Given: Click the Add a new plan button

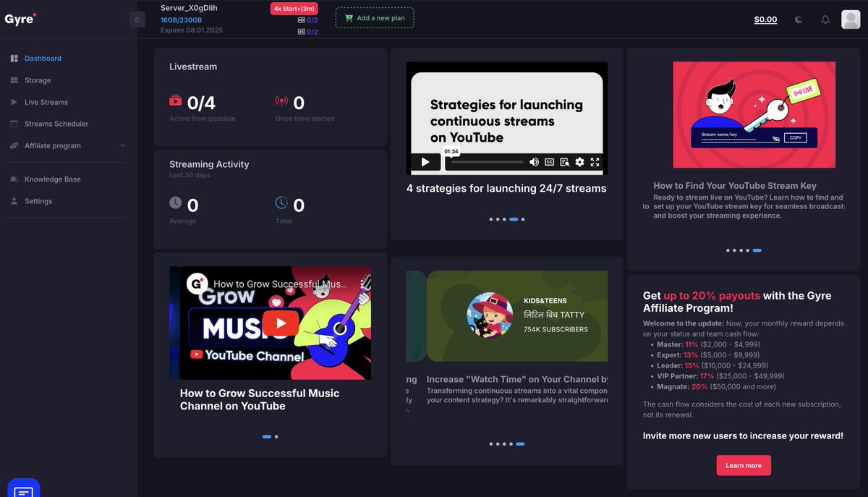Looking at the screenshot, I should 375,18.
